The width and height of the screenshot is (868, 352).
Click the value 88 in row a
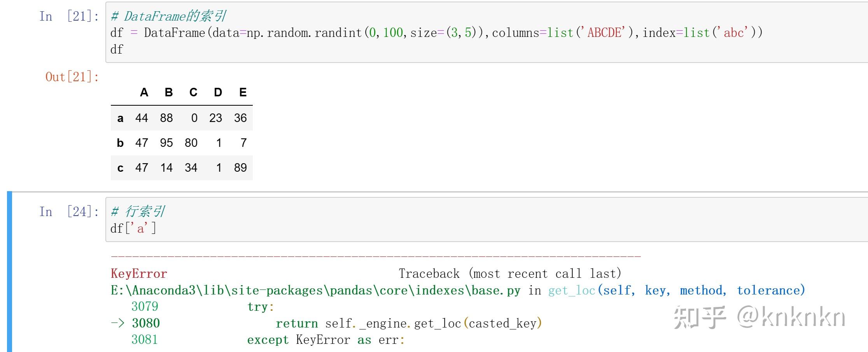point(167,118)
